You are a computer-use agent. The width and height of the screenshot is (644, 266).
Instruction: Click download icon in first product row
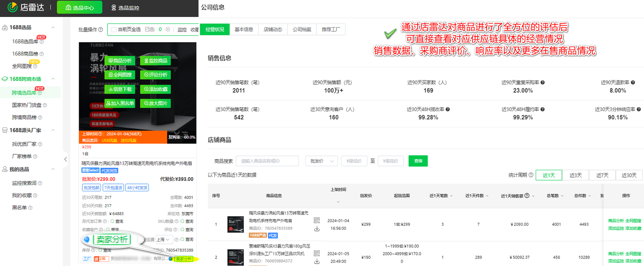(317, 228)
